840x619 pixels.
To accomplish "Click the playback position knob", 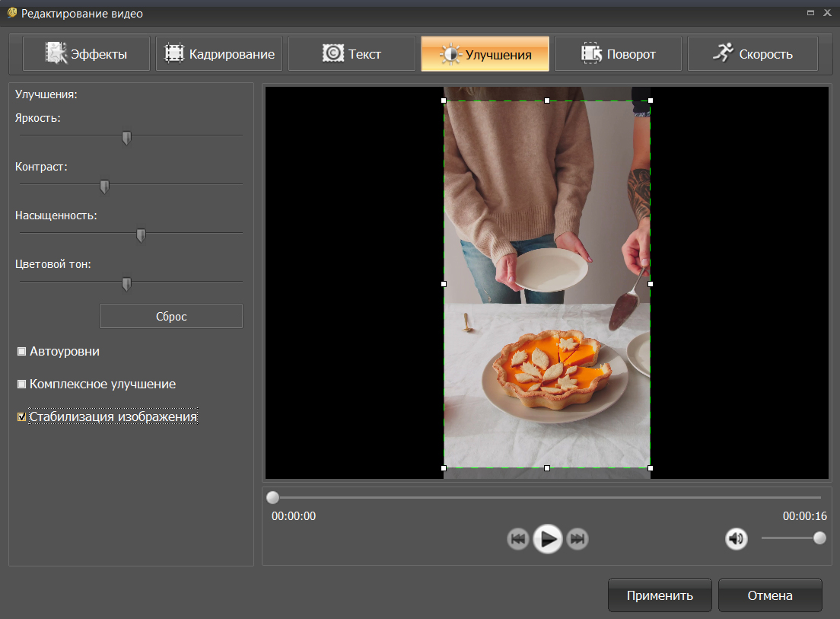I will coord(272,498).
